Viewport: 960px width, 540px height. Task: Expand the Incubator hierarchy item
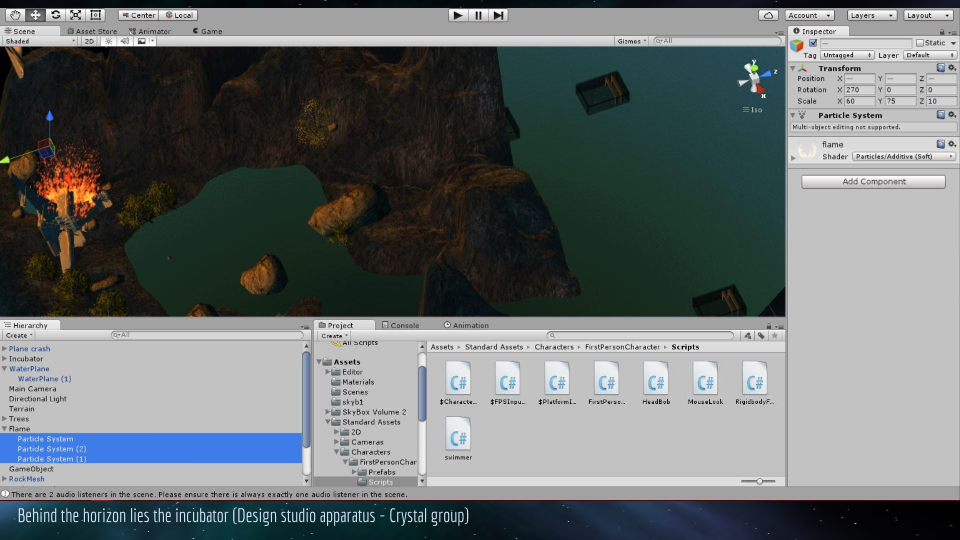pos(5,359)
